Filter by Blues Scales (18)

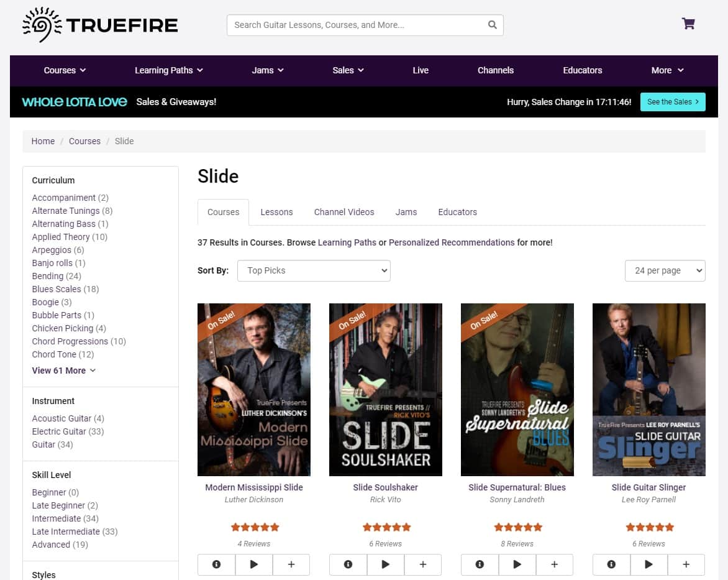65,289
